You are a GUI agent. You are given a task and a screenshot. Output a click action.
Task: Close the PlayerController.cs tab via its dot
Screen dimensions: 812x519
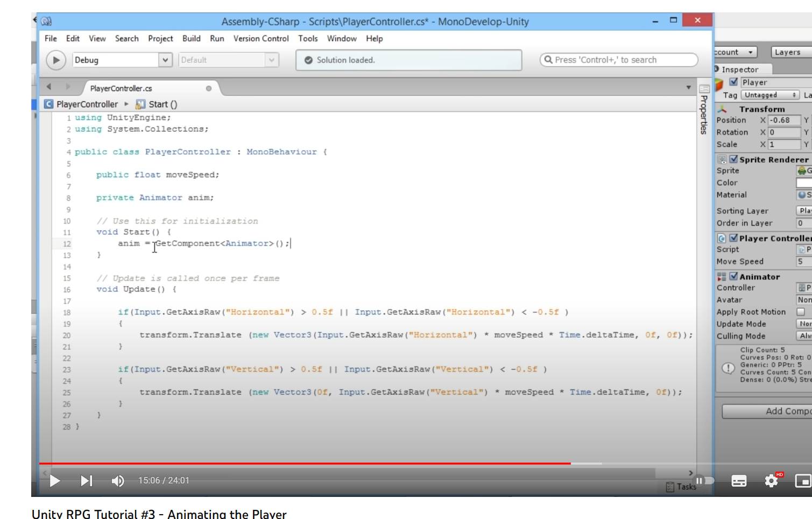coord(209,88)
